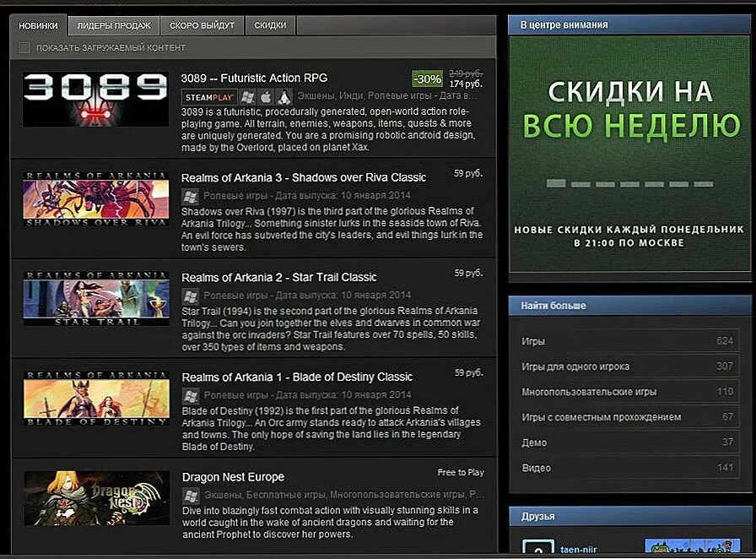This screenshot has width=756, height=559.
Task: Browse the Видео category
Action: [629, 467]
